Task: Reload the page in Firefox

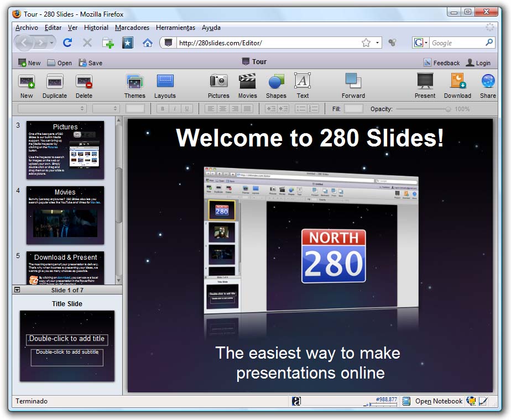Action: 67,43
